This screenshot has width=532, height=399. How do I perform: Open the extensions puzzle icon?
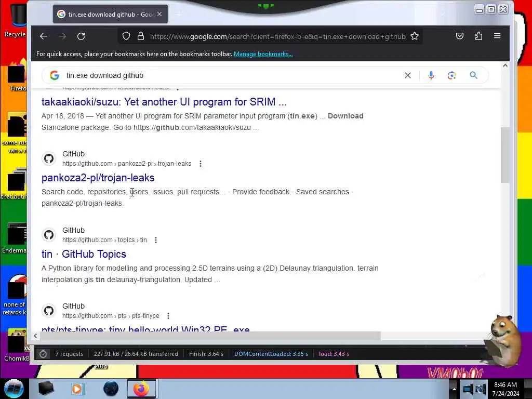point(478,36)
